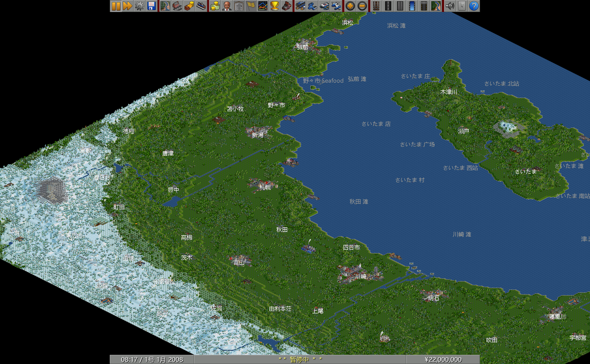Select the 川崎 town label

click(360, 276)
